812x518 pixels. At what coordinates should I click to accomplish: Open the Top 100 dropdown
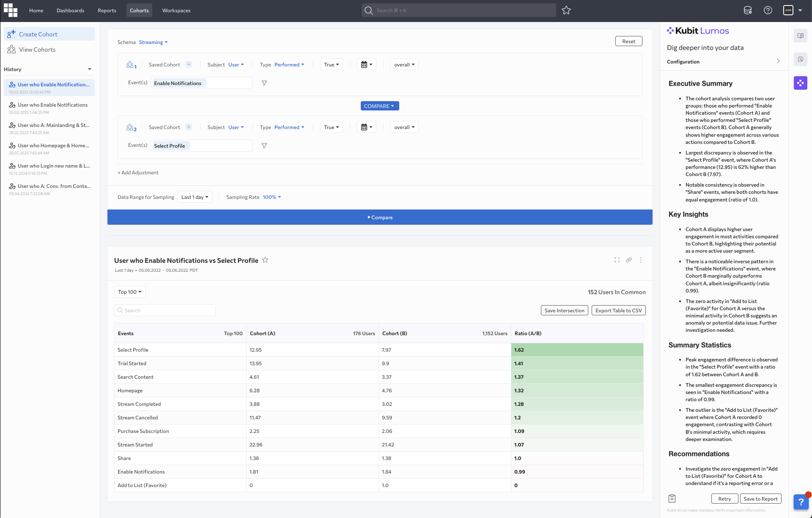coord(129,292)
